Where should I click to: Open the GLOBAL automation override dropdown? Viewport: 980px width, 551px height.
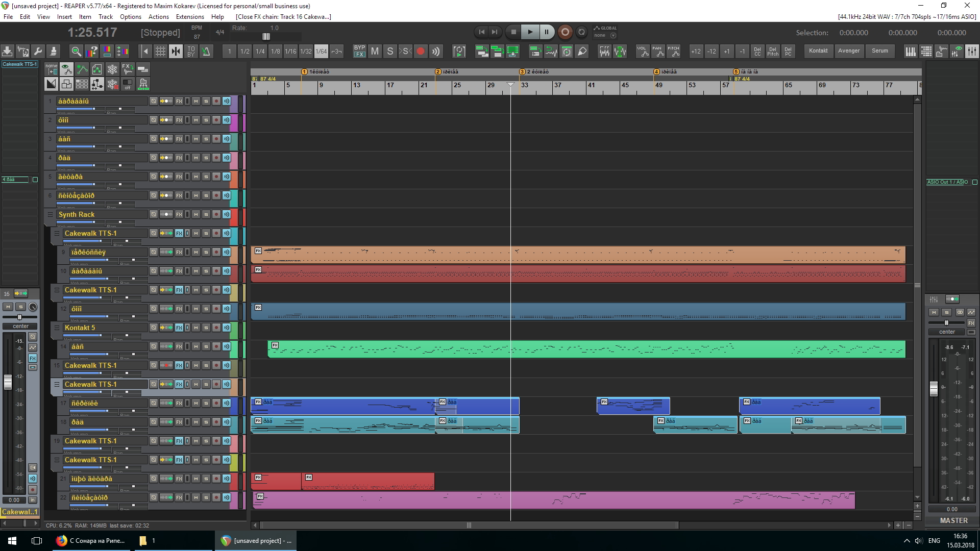click(x=613, y=36)
